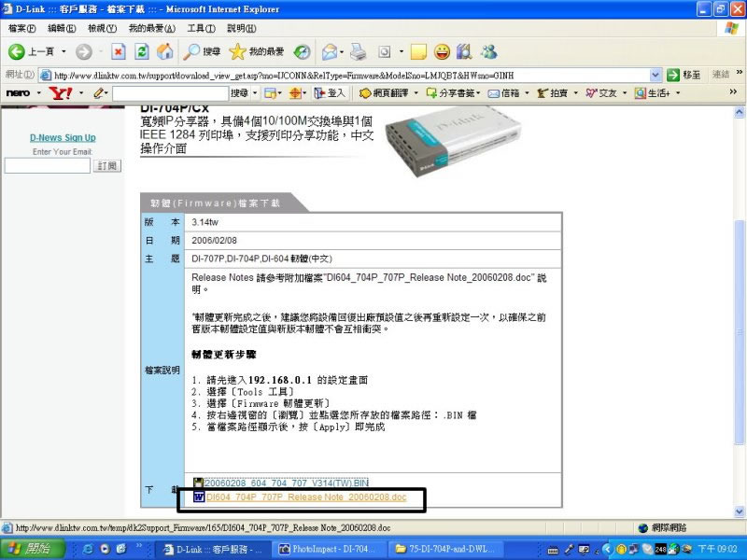Image resolution: width=747 pixels, height=560 pixels.
Task: Open the 我的最愛(A) menu
Action: (152, 29)
